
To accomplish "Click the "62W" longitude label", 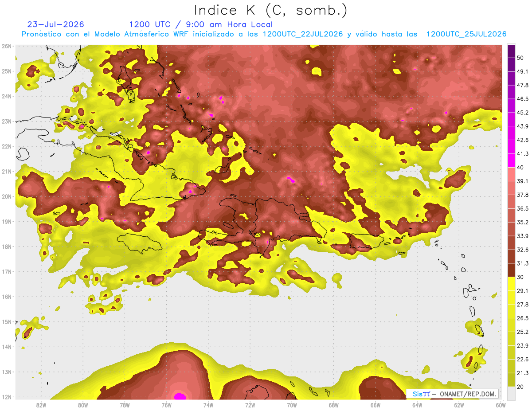I will click(459, 405).
